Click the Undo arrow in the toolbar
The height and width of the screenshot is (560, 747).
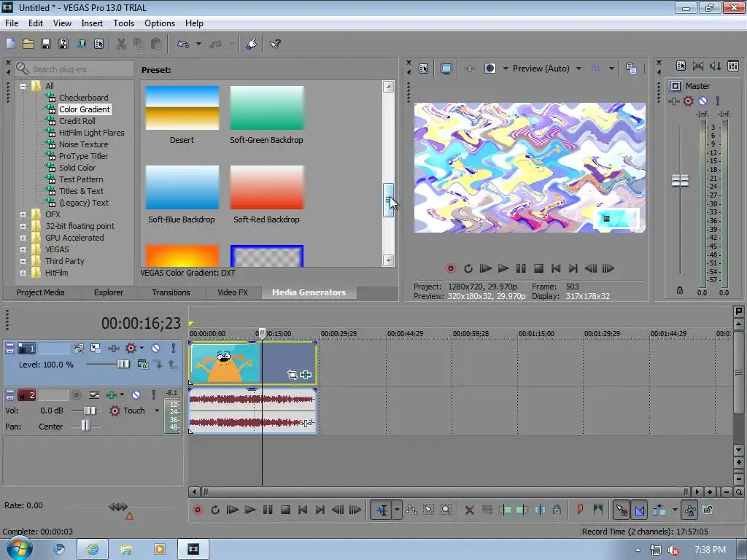183,44
